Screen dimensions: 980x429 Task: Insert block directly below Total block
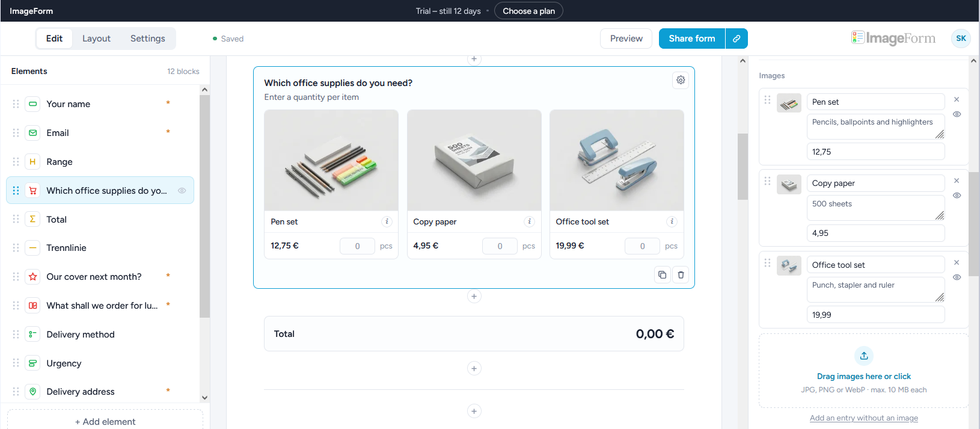point(474,368)
